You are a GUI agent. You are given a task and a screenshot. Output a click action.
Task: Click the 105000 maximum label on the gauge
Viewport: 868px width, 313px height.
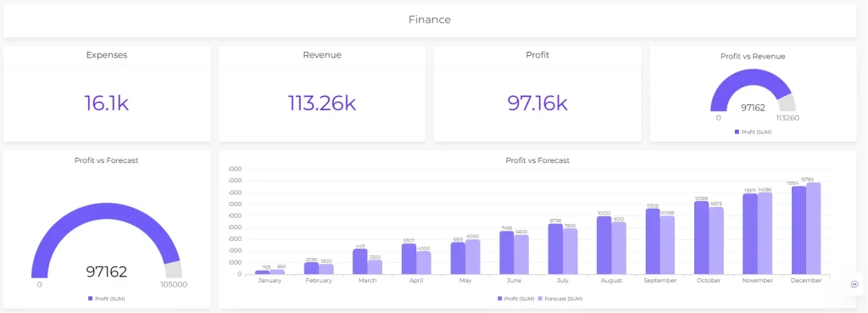[x=173, y=285]
